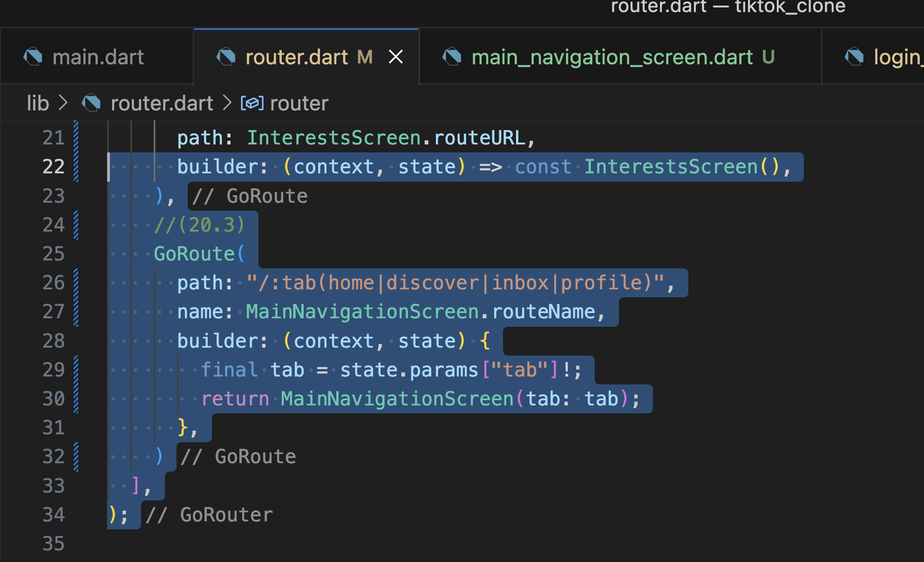924x562 pixels.
Task: Click router symbol icon in breadcrumb
Action: (x=252, y=103)
